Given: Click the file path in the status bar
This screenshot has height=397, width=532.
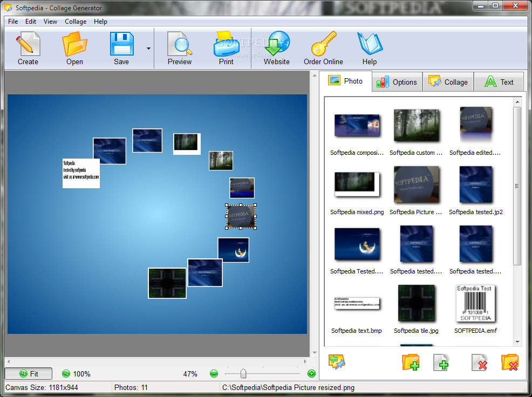Looking at the screenshot, I should [x=289, y=387].
